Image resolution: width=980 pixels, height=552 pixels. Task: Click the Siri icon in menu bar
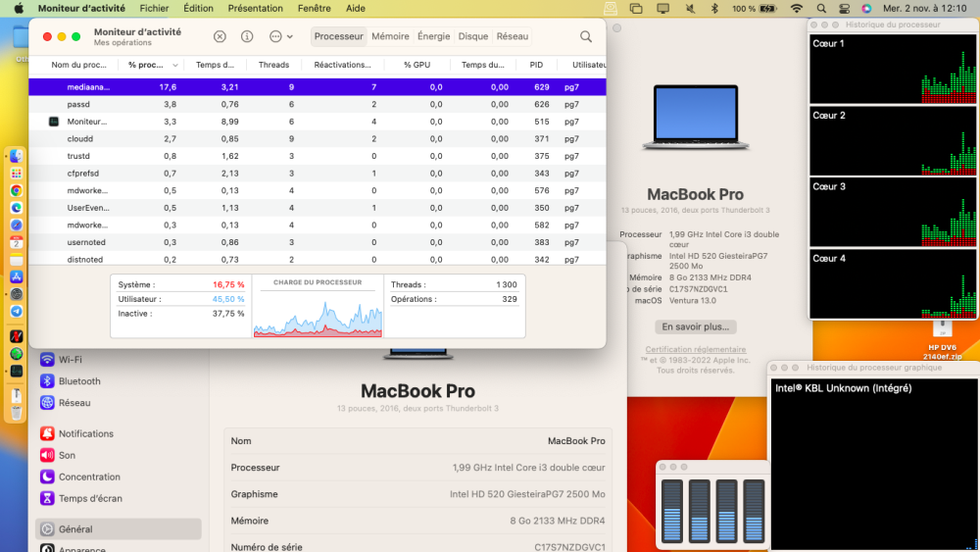tap(866, 8)
